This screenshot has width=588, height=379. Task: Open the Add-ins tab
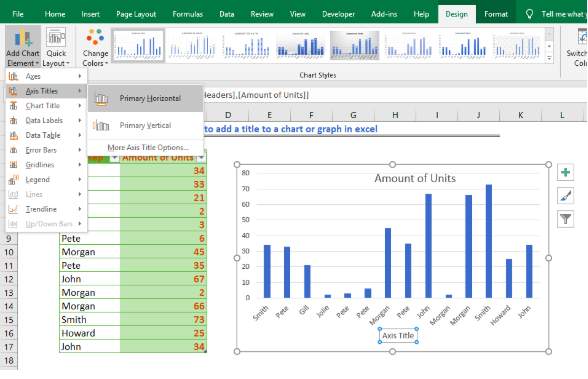tap(384, 14)
